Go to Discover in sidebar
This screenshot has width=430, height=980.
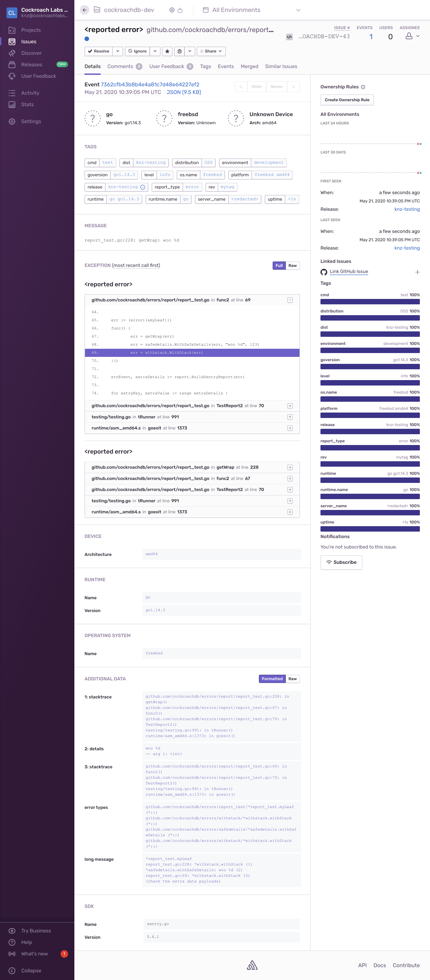point(31,53)
